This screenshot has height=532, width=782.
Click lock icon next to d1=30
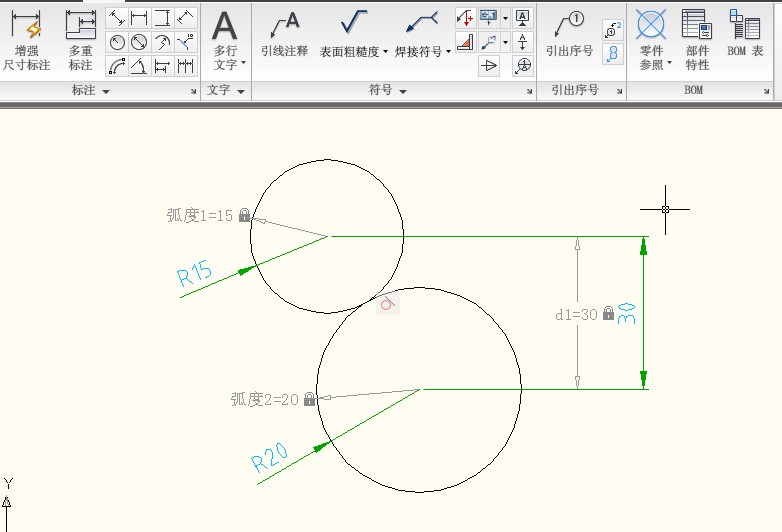[608, 313]
